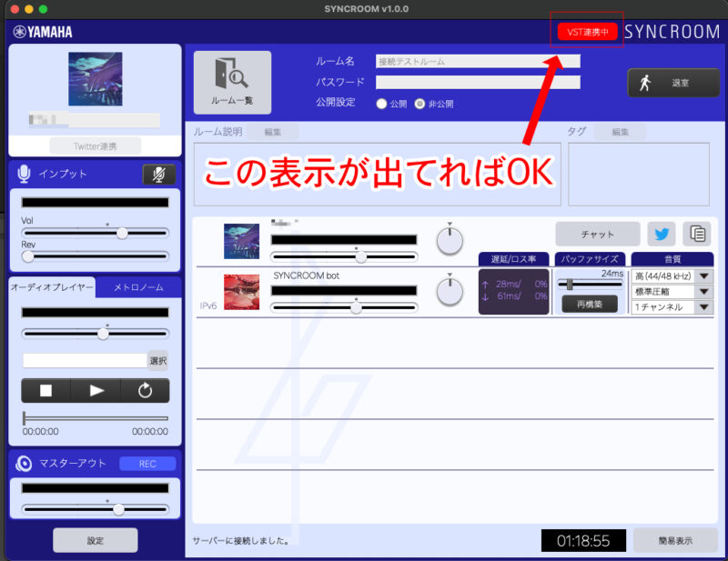Click the microphone icon beside インプット
The width and height of the screenshot is (728, 561).
(24, 174)
